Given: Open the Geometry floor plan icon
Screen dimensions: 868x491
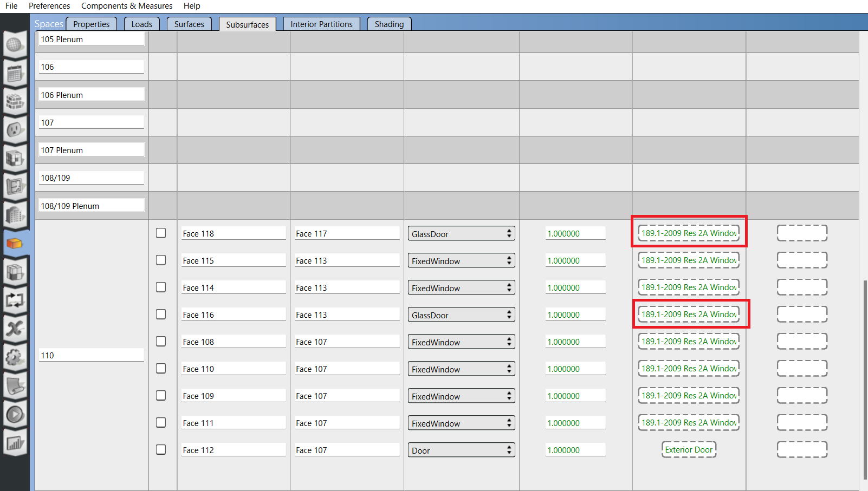Looking at the screenshot, I should tap(15, 186).
